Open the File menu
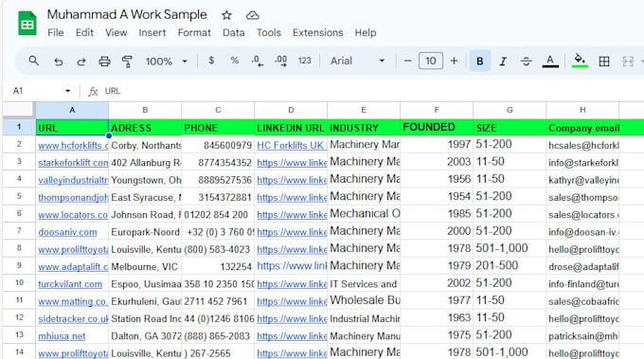 [x=56, y=32]
